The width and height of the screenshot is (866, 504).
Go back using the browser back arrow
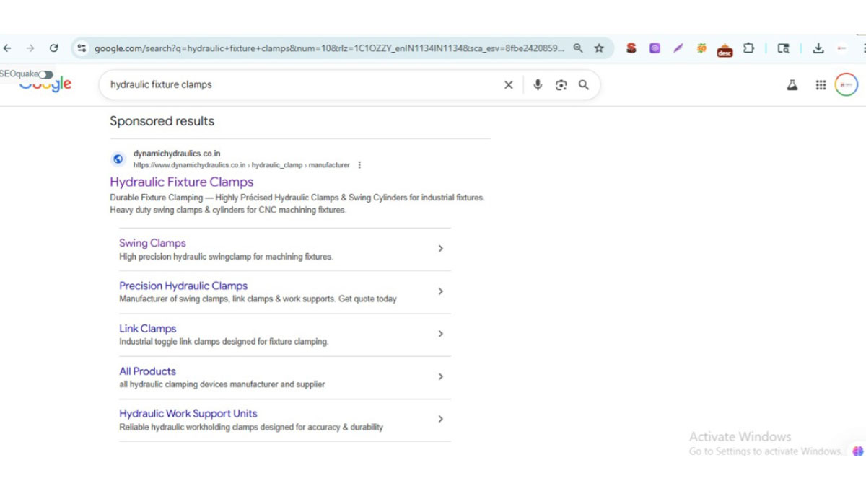click(x=7, y=48)
